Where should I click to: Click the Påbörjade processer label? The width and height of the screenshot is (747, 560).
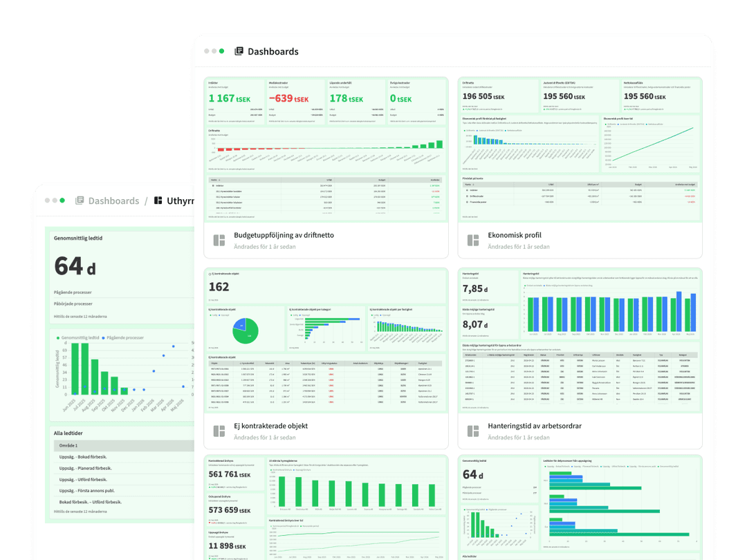[73, 304]
